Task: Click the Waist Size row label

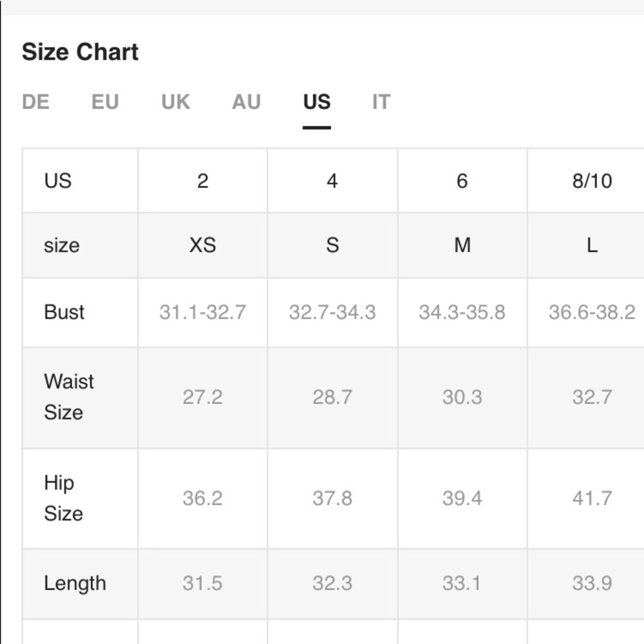Action: coord(69,397)
